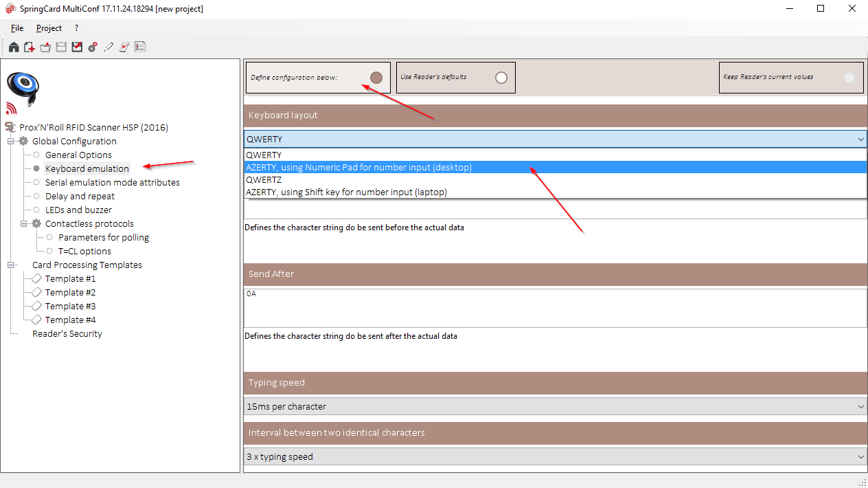Image resolution: width=868 pixels, height=488 pixels.
Task: Select 'Keep Reader's current values' radio button
Action: click(x=849, y=78)
